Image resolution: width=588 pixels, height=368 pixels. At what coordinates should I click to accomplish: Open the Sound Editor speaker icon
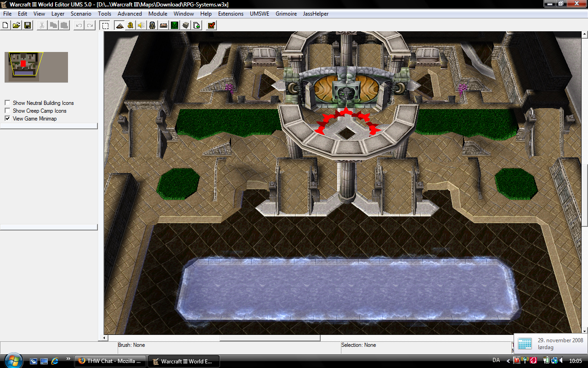coord(141,25)
